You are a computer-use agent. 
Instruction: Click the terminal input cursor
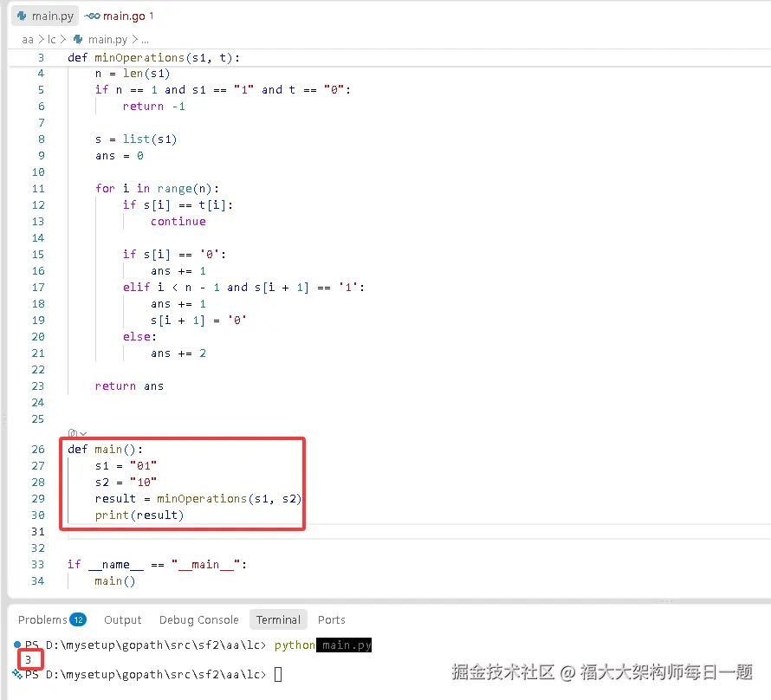[x=278, y=674]
